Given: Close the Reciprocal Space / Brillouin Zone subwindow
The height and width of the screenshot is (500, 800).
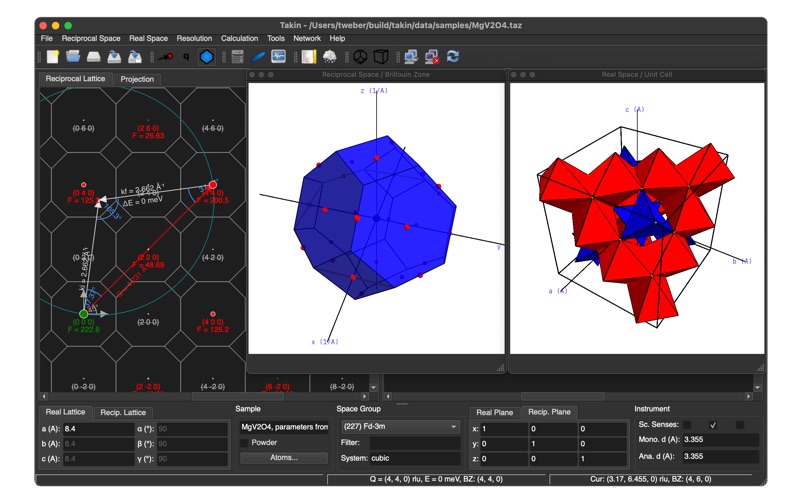Looking at the screenshot, I should (252, 74).
